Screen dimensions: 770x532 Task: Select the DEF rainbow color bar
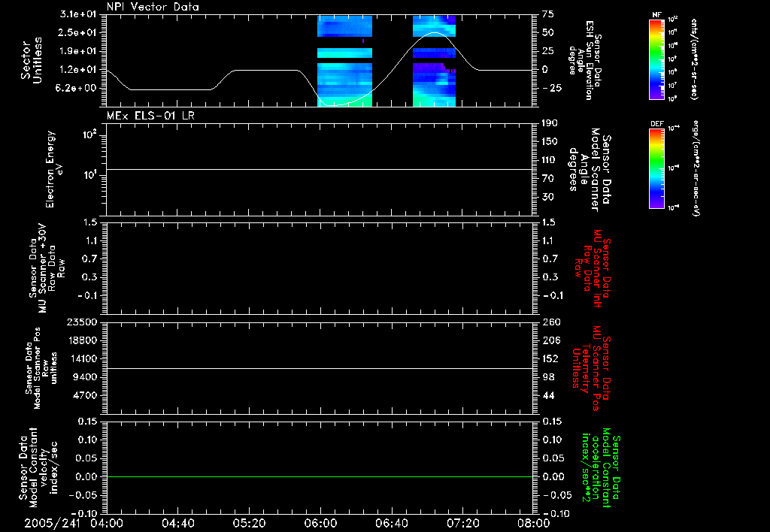point(657,168)
